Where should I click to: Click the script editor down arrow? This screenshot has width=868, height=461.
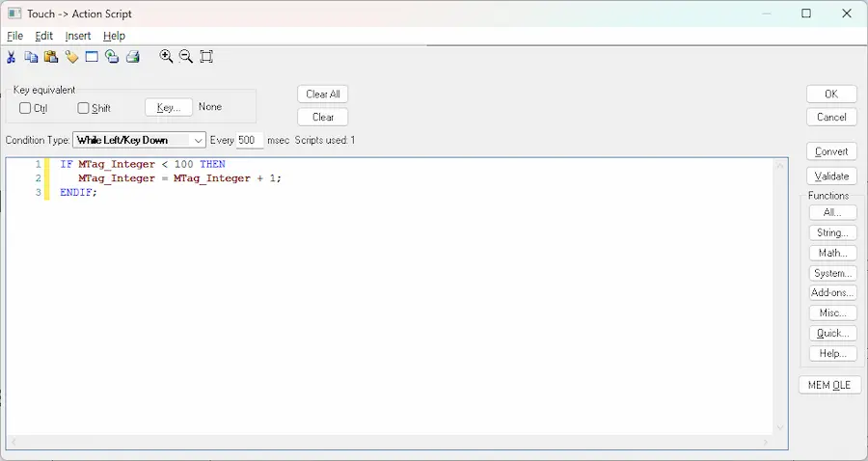(x=780, y=428)
